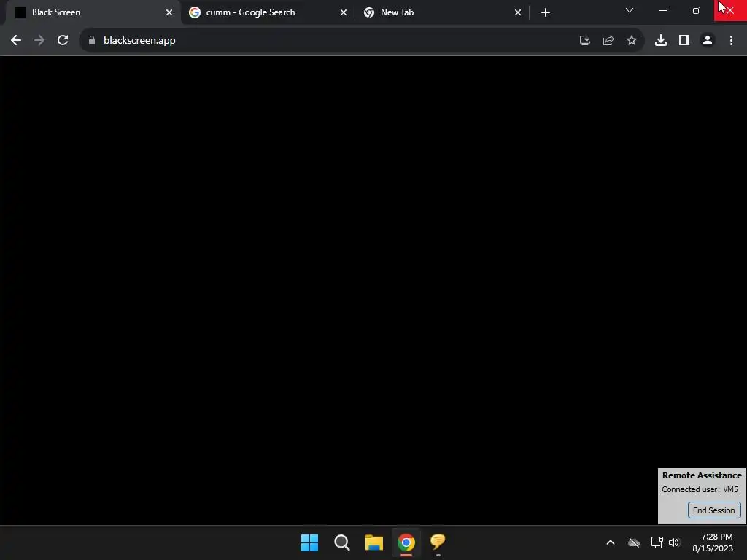747x560 pixels.
Task: Open Windows taskbar search
Action: pos(341,542)
